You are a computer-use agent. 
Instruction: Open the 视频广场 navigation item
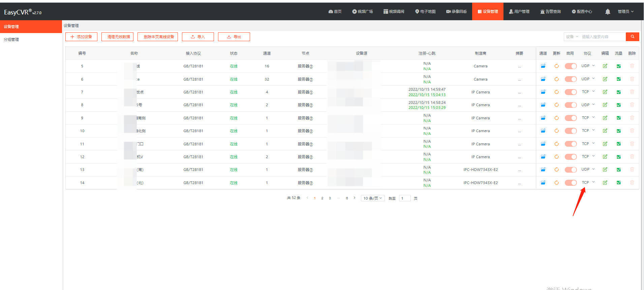[x=363, y=11]
